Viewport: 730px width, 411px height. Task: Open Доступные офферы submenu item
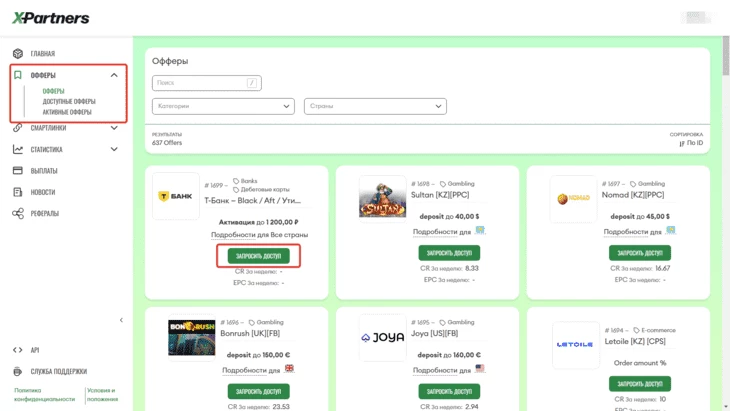[69, 101]
